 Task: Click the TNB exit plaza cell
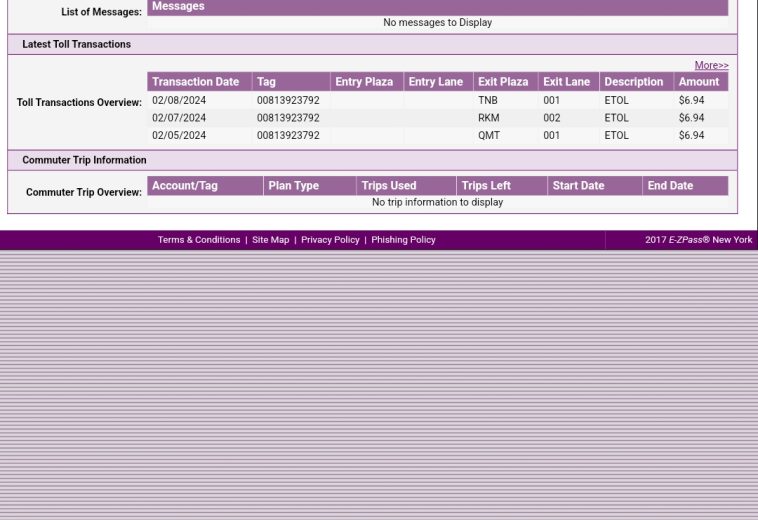tap(487, 101)
